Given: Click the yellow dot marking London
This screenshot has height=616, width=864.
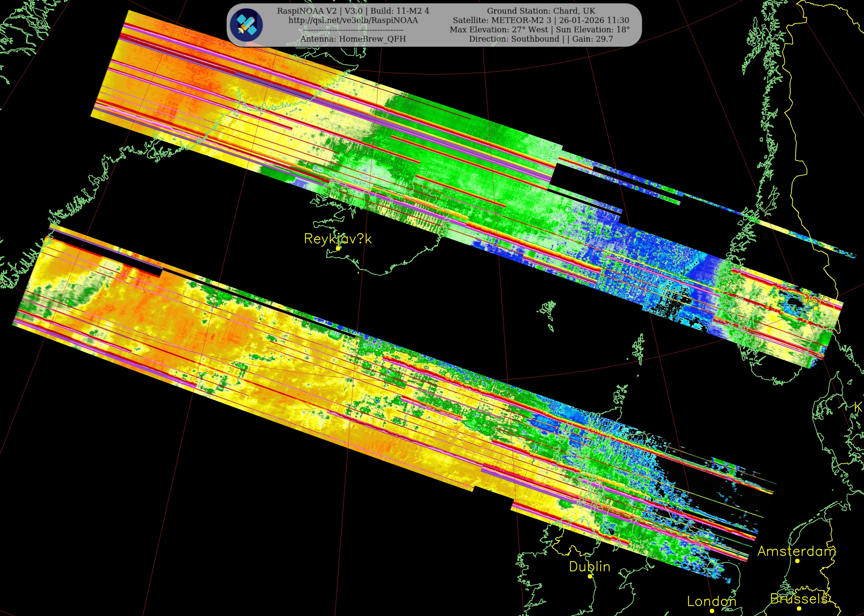Looking at the screenshot, I should click(712, 611).
